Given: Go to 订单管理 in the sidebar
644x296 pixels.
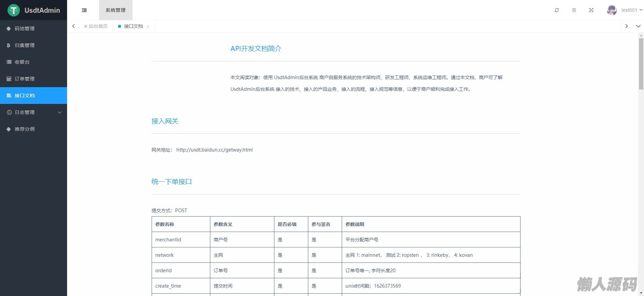Looking at the screenshot, I should pyautogui.click(x=24, y=79).
